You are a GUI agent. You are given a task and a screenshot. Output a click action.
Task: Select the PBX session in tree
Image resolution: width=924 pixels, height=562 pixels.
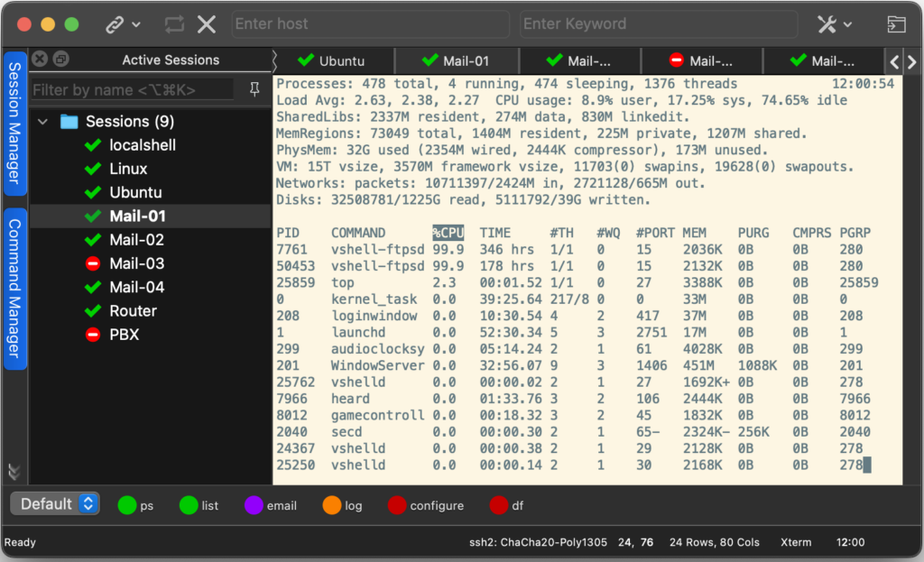(x=124, y=335)
